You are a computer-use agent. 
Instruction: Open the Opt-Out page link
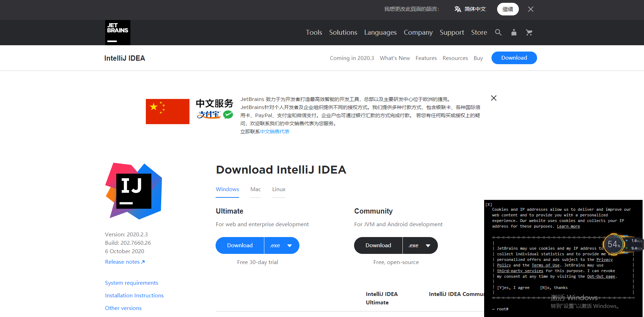coord(601,277)
